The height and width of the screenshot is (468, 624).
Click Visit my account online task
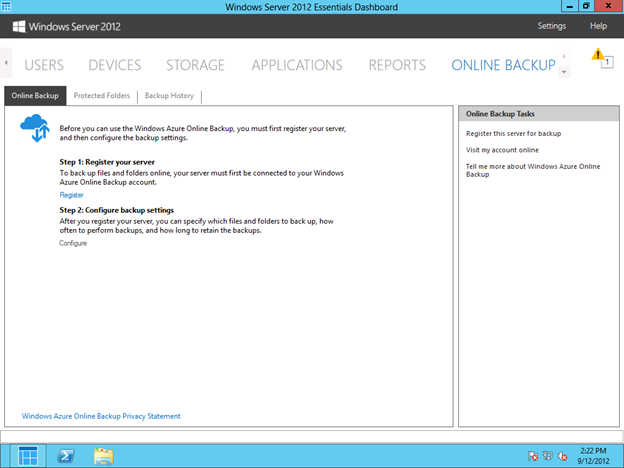[x=502, y=150]
